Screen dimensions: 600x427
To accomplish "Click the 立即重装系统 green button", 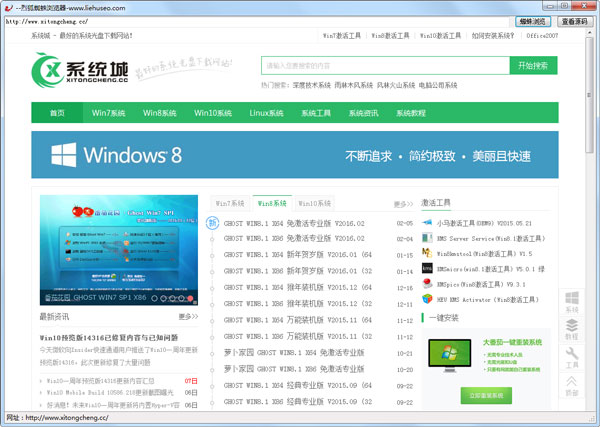I will click(x=486, y=395).
